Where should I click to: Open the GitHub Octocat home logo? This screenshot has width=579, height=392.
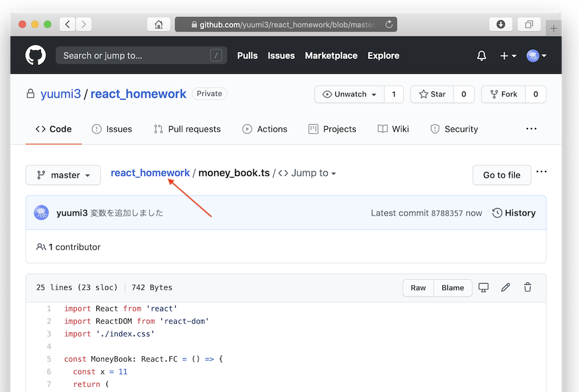[x=35, y=55]
